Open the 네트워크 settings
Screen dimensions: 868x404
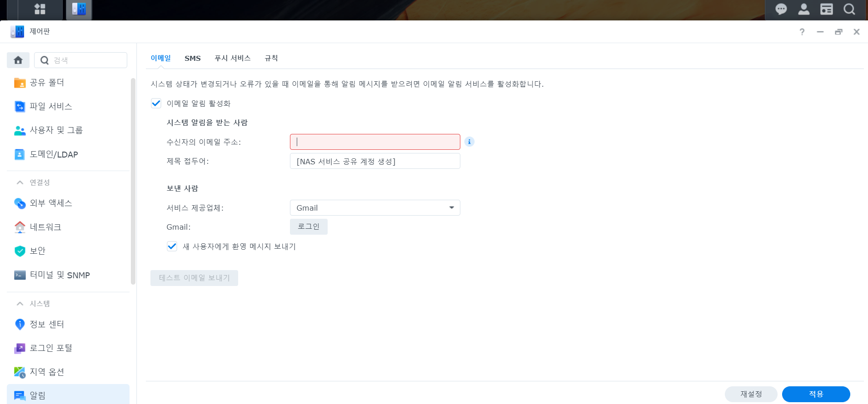coord(68,227)
